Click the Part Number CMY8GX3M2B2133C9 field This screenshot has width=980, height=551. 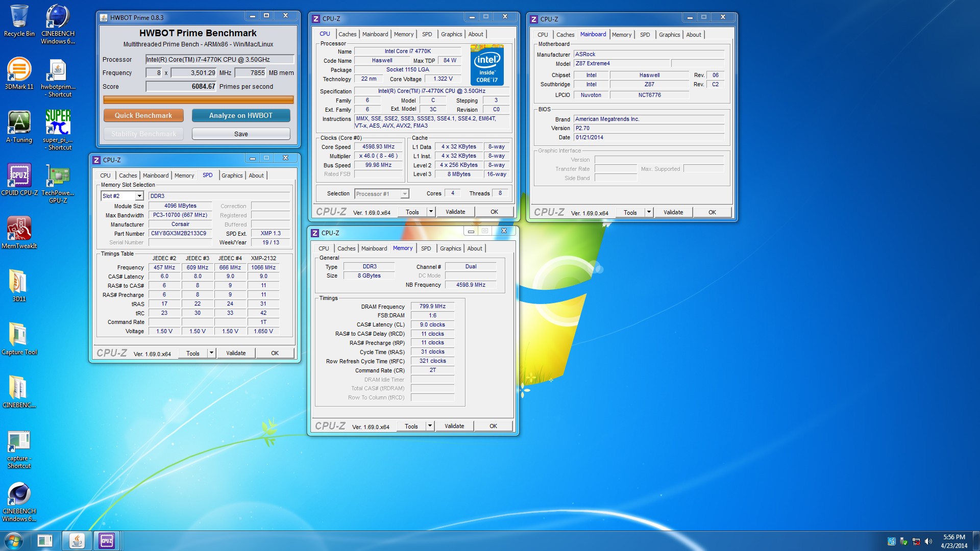coord(180,234)
